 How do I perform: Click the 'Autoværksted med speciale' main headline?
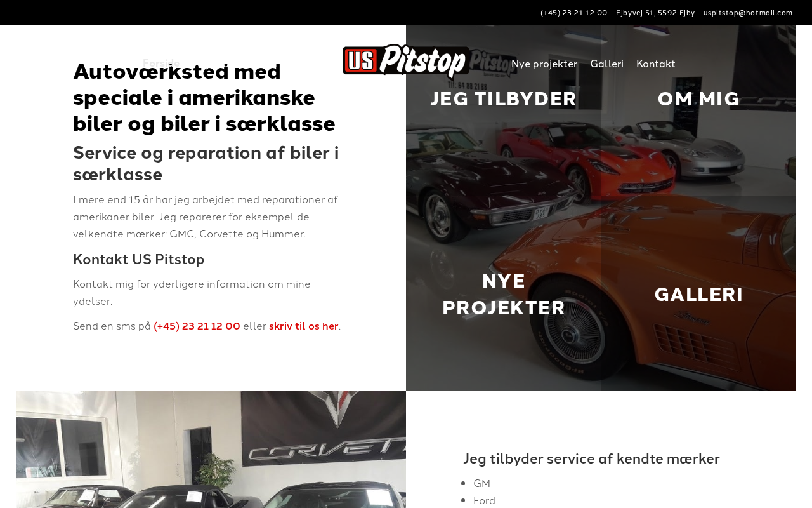204,97
